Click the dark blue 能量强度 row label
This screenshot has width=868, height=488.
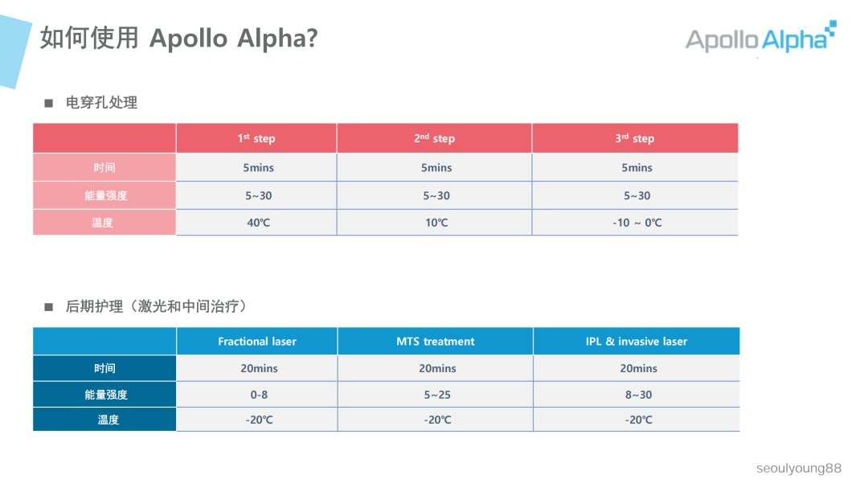[x=104, y=395]
